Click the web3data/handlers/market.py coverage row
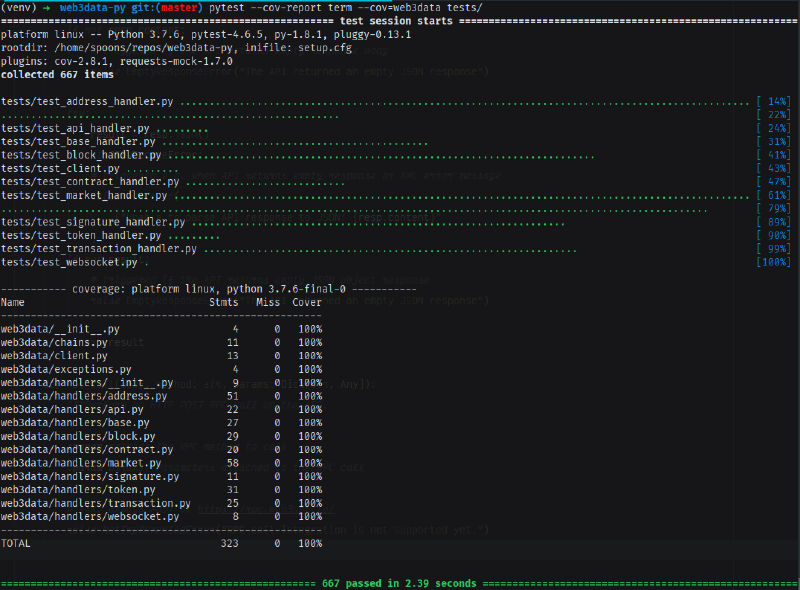Image resolution: width=800 pixels, height=590 pixels. tap(161, 463)
